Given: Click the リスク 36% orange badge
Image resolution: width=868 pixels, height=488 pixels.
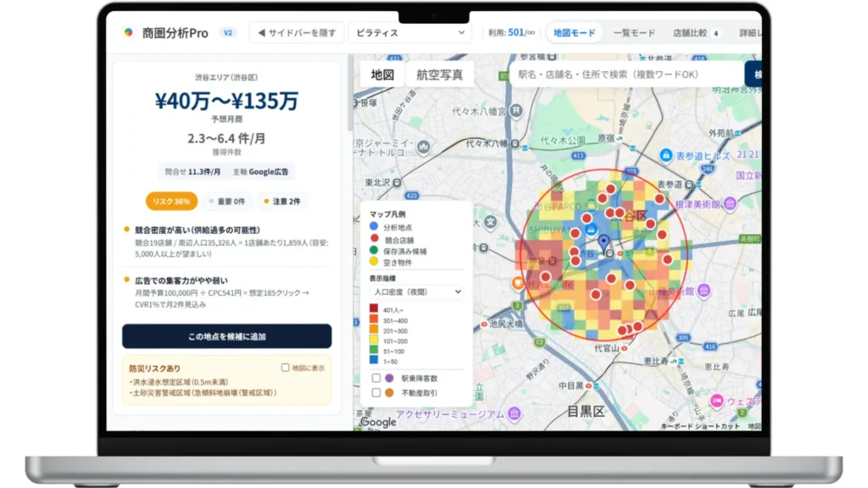Looking at the screenshot, I should (x=171, y=202).
